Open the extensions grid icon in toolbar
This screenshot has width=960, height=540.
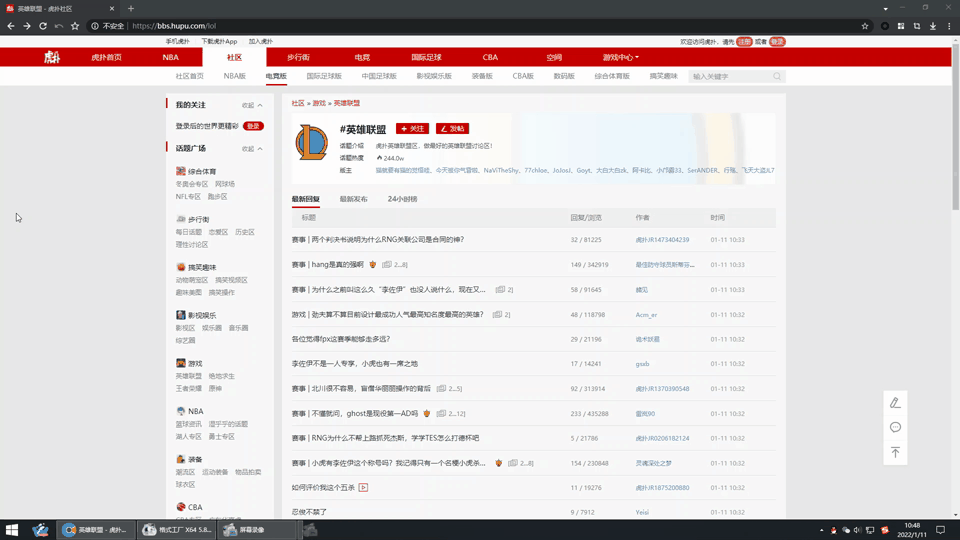pyautogui.click(x=901, y=26)
